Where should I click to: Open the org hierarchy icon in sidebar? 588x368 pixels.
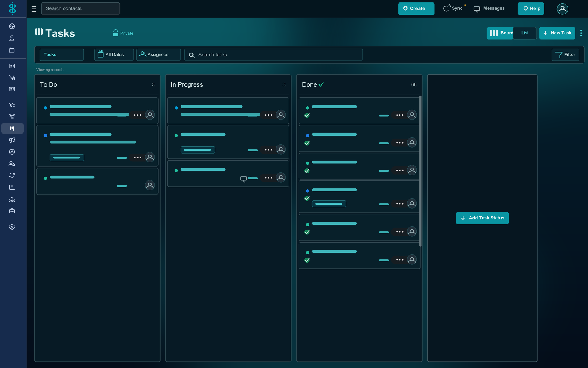pos(12,199)
